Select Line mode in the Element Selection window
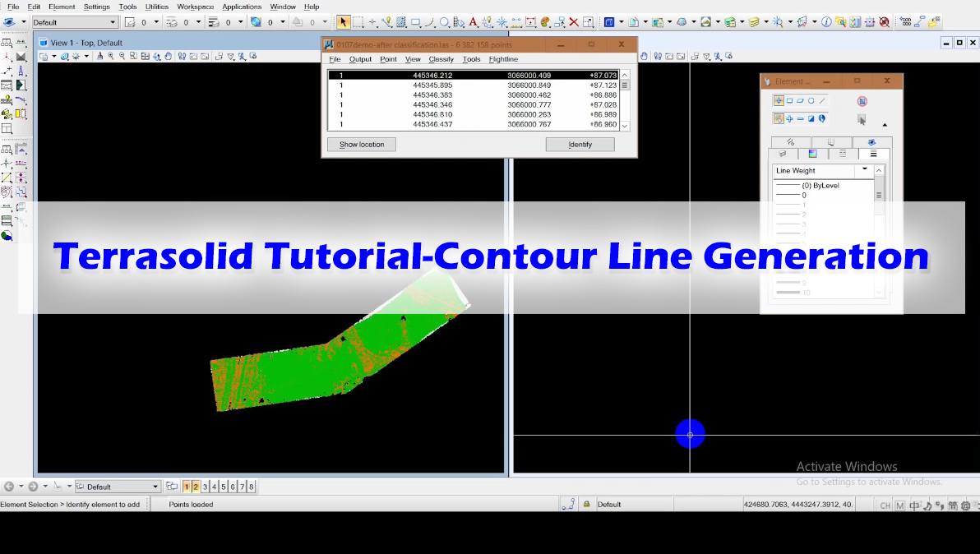Viewport: 980px width, 554px height. (822, 100)
